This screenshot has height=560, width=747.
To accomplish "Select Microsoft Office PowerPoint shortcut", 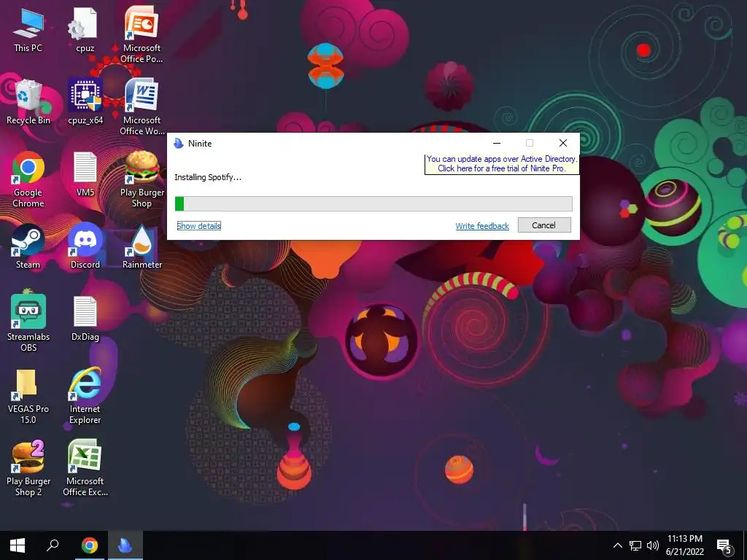I will (142, 35).
